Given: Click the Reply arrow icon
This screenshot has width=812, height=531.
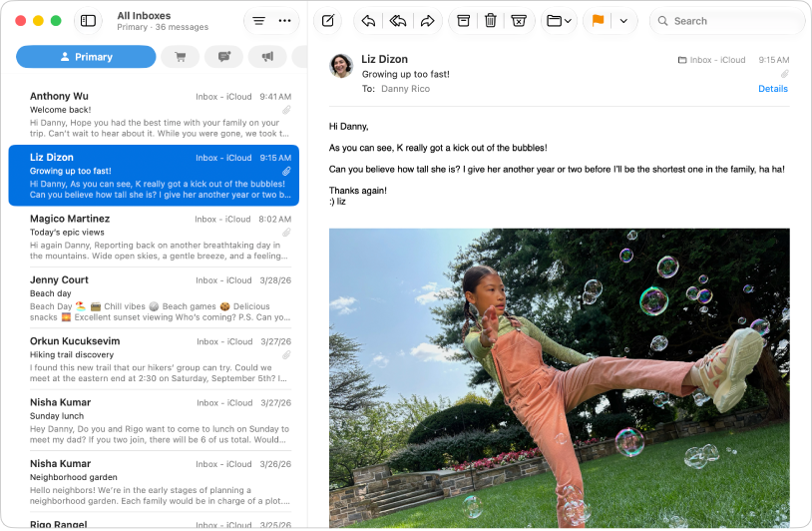Looking at the screenshot, I should click(x=368, y=21).
